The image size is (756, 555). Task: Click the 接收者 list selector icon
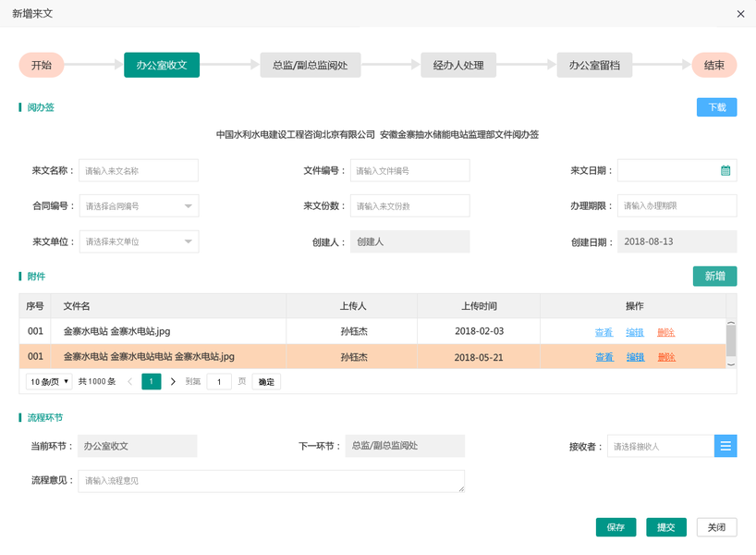click(x=726, y=446)
